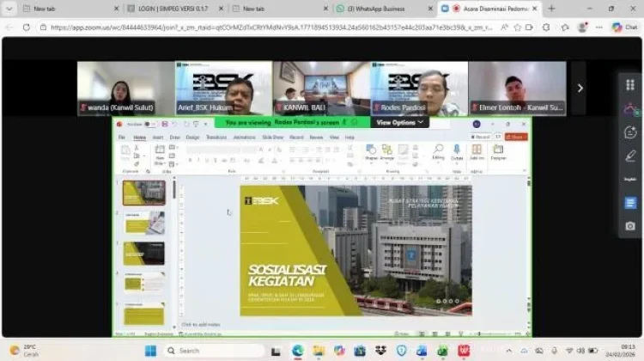Select the first slide thumbnail
The height and width of the screenshot is (361, 644).
pyautogui.click(x=143, y=193)
